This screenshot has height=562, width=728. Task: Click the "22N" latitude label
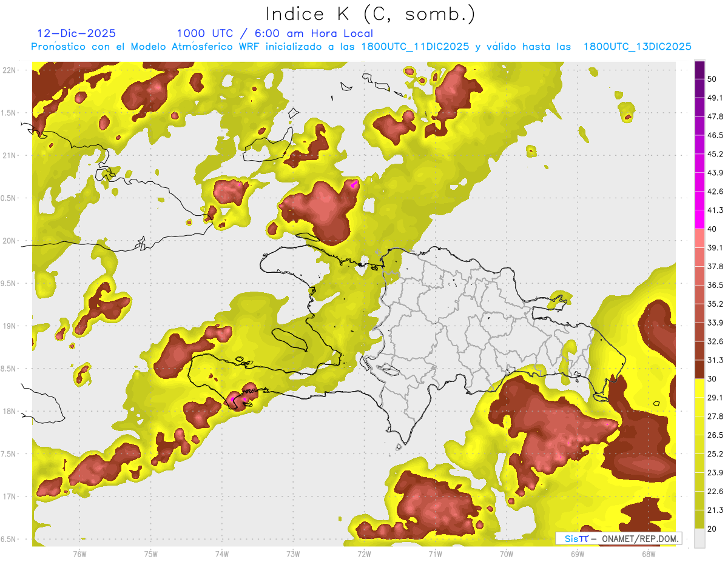click(x=10, y=70)
